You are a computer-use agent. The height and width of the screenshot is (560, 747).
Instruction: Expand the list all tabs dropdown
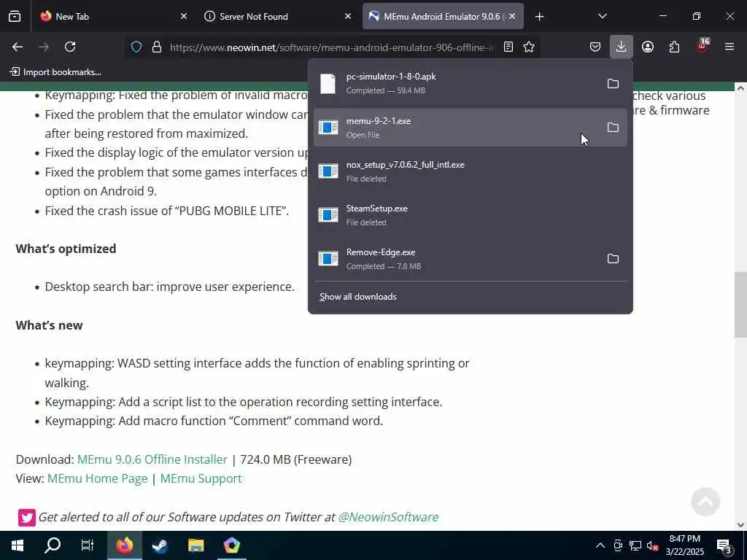pos(602,16)
